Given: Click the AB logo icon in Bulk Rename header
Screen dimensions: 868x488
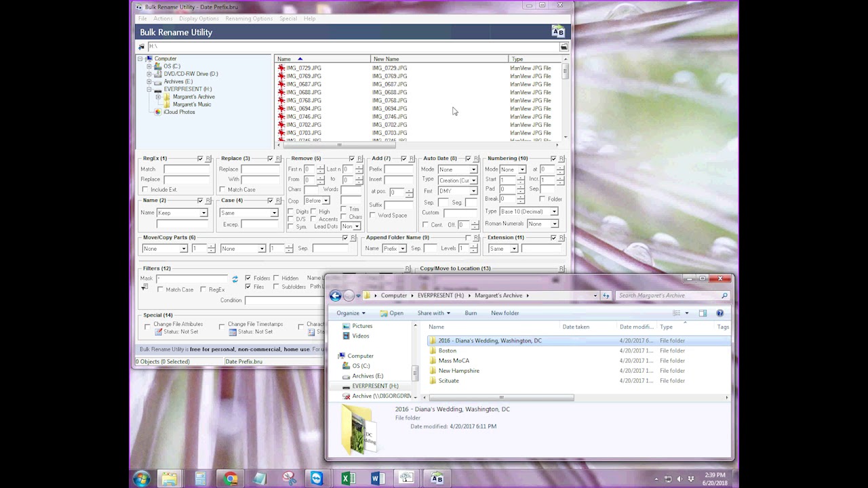Looking at the screenshot, I should pyautogui.click(x=558, y=32).
